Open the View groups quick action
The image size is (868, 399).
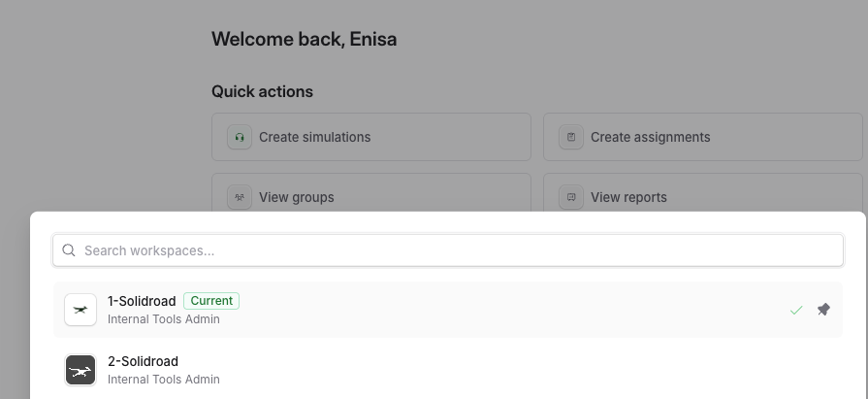click(371, 192)
